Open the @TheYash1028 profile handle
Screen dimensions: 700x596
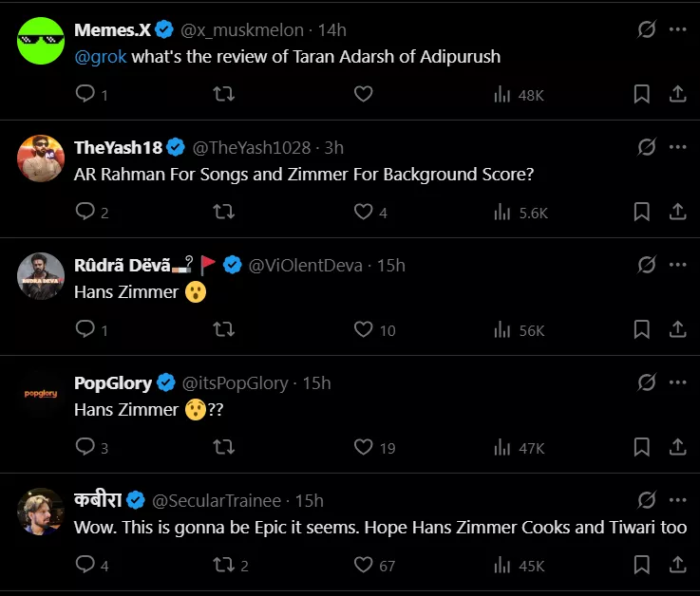click(252, 147)
